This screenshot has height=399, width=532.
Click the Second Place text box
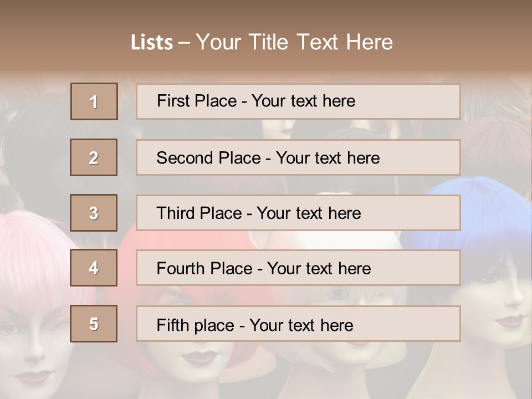click(298, 157)
